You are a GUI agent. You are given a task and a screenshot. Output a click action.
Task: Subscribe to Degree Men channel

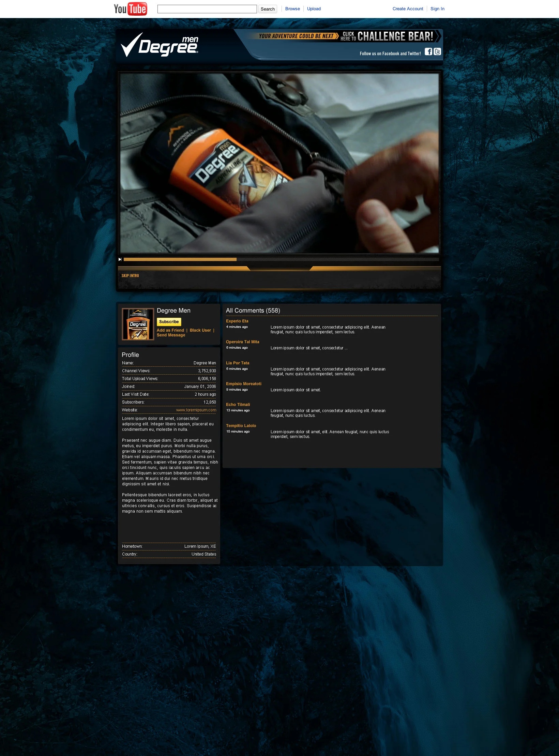pyautogui.click(x=169, y=322)
